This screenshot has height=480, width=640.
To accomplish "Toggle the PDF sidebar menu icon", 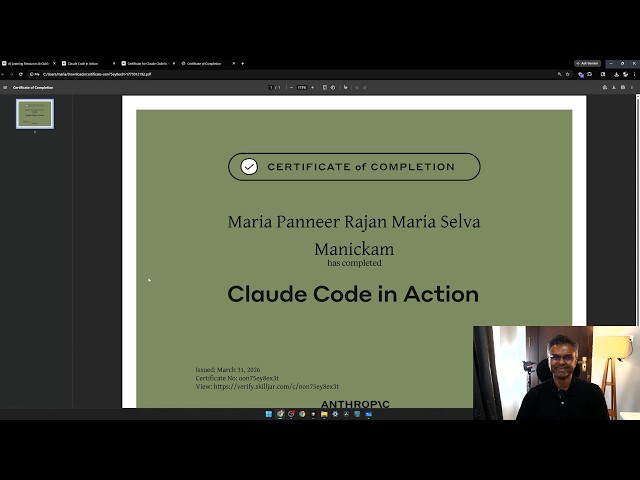I will [x=5, y=87].
